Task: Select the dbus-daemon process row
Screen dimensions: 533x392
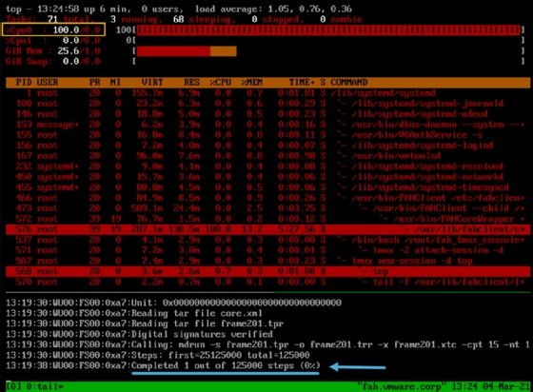Action: [x=267, y=125]
